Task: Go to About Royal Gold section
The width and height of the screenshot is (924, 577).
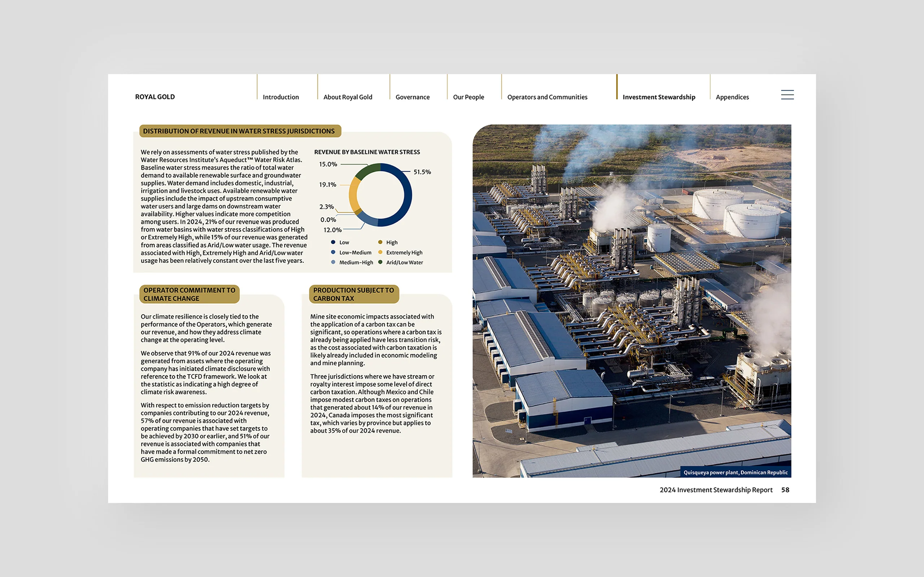Action: 348,97
